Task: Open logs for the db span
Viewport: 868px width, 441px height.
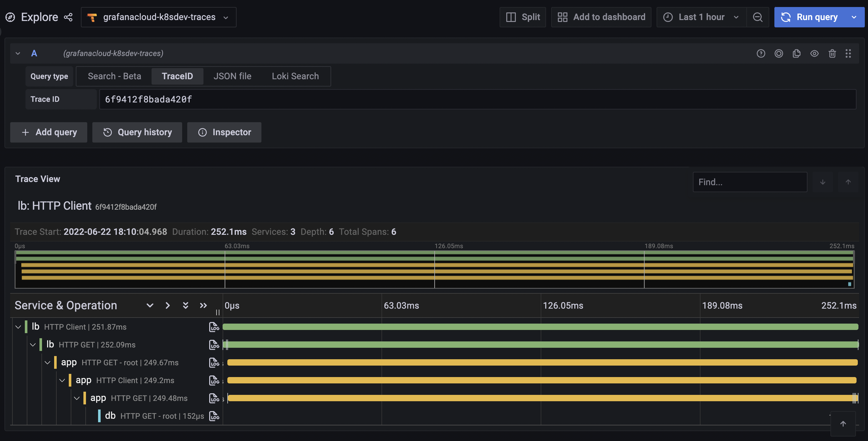Action: (x=214, y=416)
